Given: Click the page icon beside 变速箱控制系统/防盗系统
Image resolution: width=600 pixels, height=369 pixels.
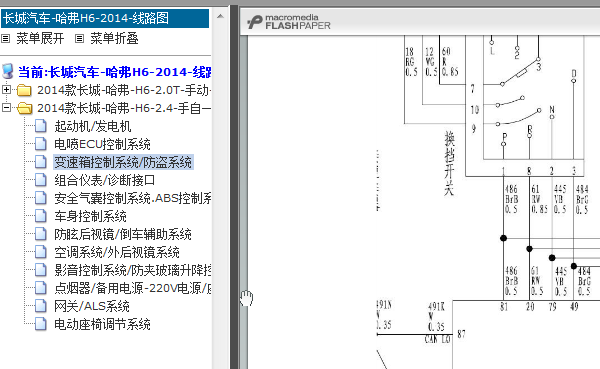Looking at the screenshot, I should (x=41, y=162).
